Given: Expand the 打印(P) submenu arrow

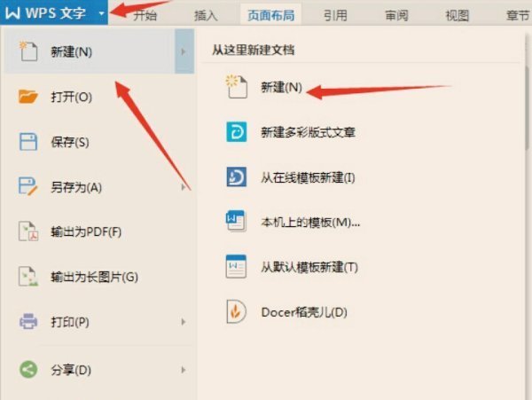Looking at the screenshot, I should coord(184,321).
